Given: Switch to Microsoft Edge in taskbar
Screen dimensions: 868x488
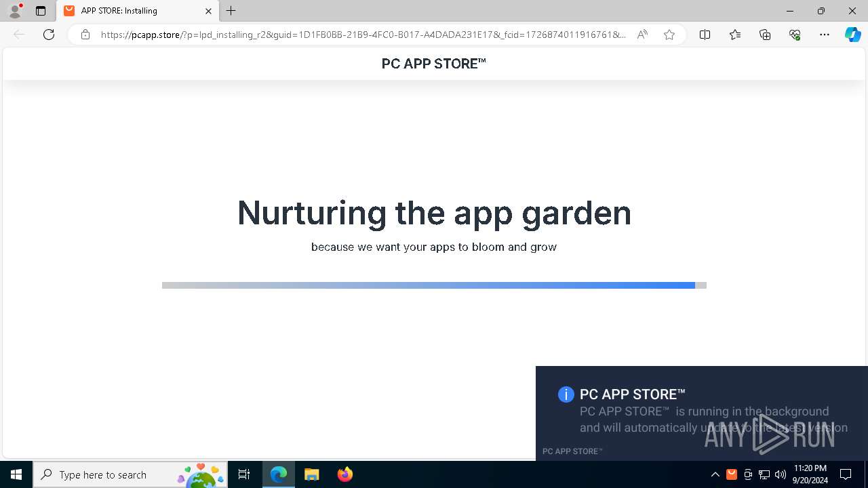Looking at the screenshot, I should click(279, 474).
